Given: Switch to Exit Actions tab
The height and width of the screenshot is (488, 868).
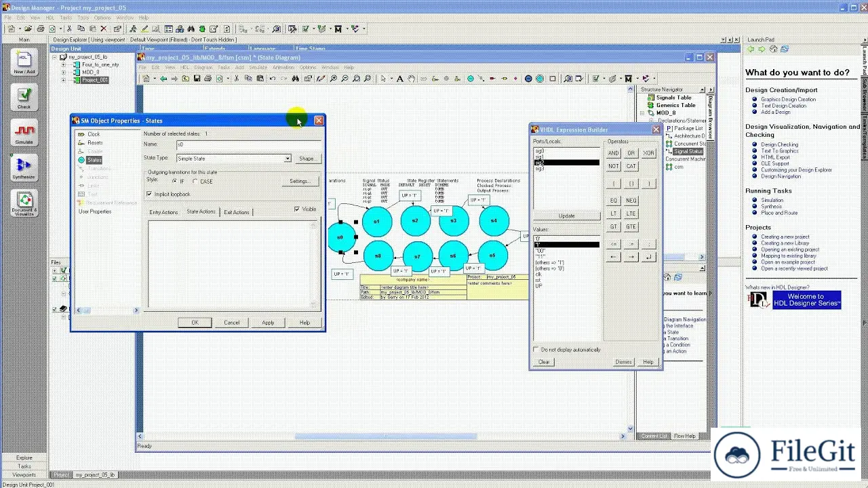Looking at the screenshot, I should [x=237, y=212].
